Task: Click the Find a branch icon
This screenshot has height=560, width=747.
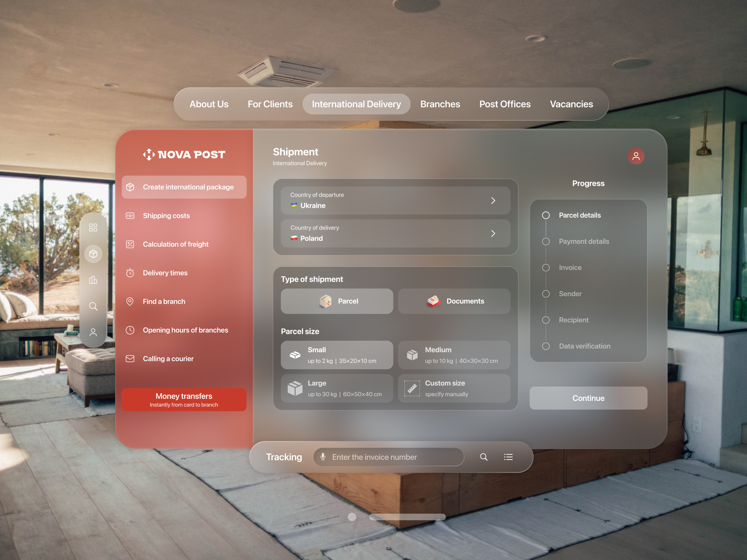Action: [130, 301]
